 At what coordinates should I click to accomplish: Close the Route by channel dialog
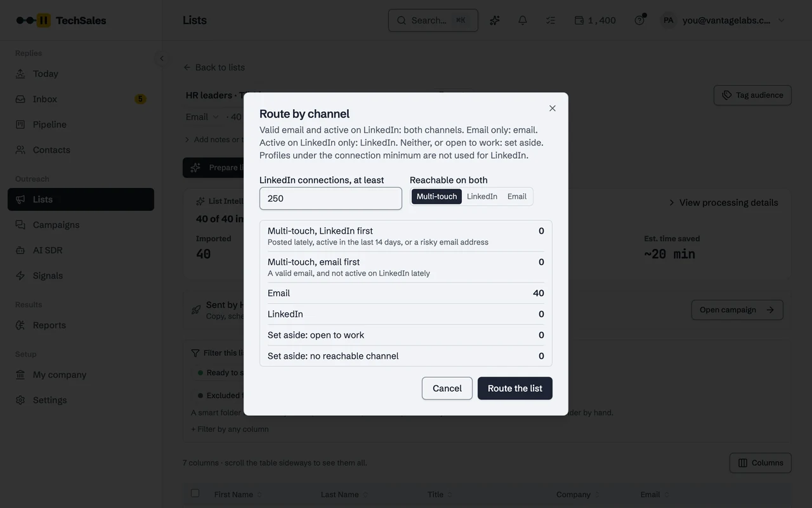pos(553,109)
